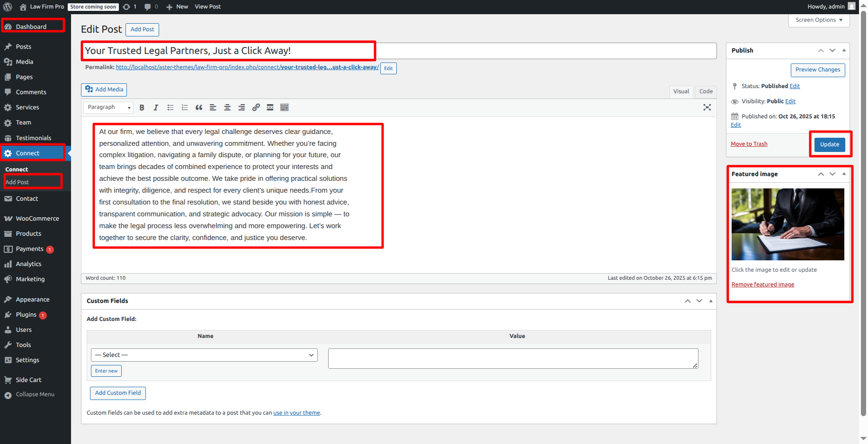Click the bulleted list icon
The width and height of the screenshot is (868, 444).
point(170,107)
